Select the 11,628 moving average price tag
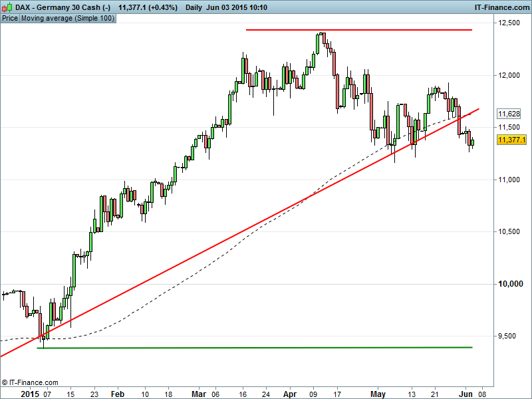Image resolution: width=532 pixels, height=399 pixels. coord(509,114)
